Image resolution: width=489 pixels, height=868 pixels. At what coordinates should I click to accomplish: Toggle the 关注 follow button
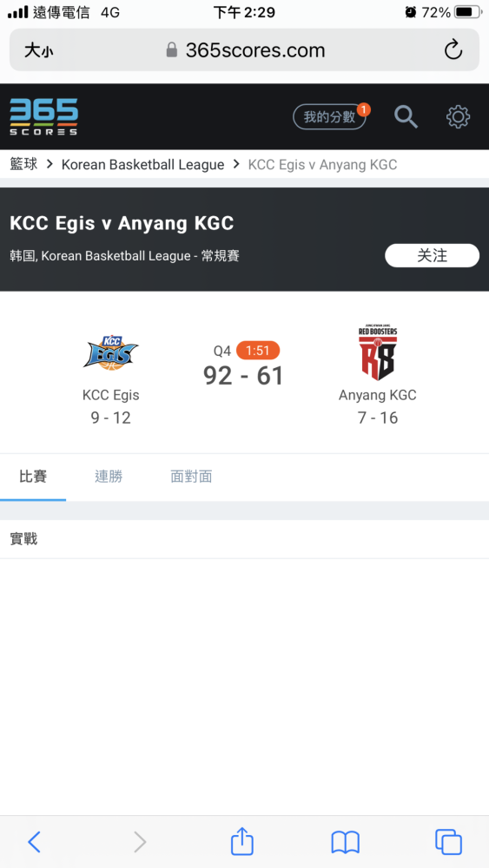[432, 255]
